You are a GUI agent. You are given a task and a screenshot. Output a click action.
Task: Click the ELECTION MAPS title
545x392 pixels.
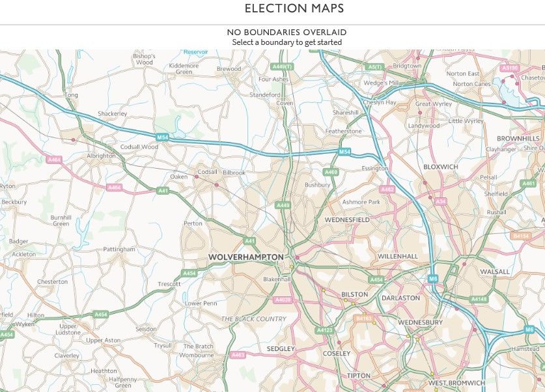[x=294, y=8]
